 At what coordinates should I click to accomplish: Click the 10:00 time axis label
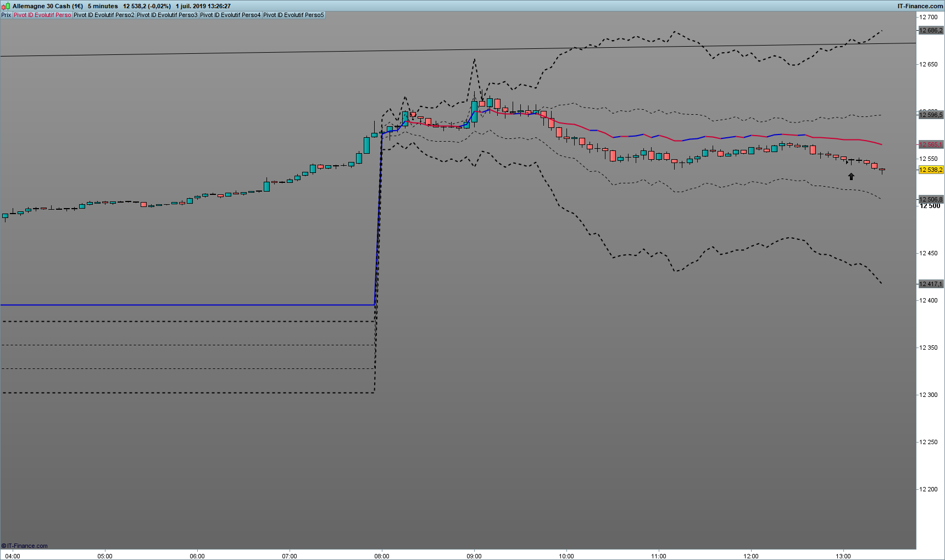(x=566, y=556)
